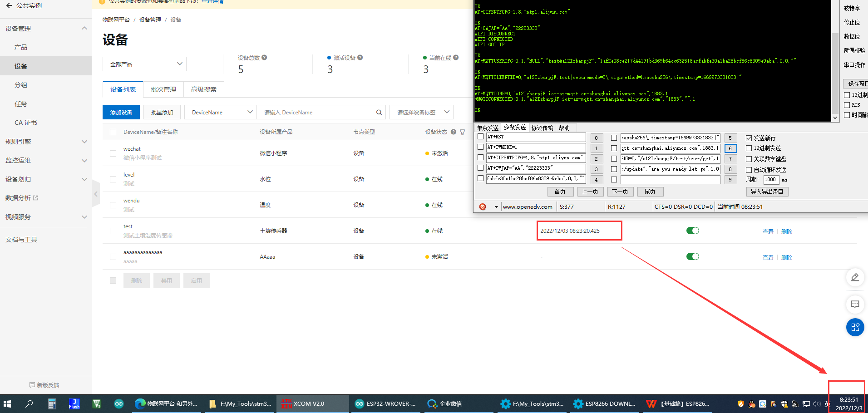Open the 单条发送 tab in XCOM
Screen dimensions: 868x413
[488, 128]
